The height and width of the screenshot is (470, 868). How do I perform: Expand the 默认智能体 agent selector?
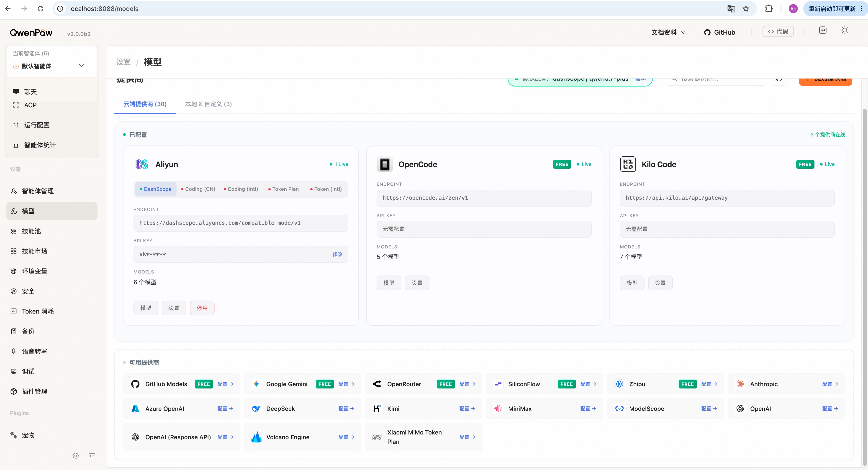(51, 66)
